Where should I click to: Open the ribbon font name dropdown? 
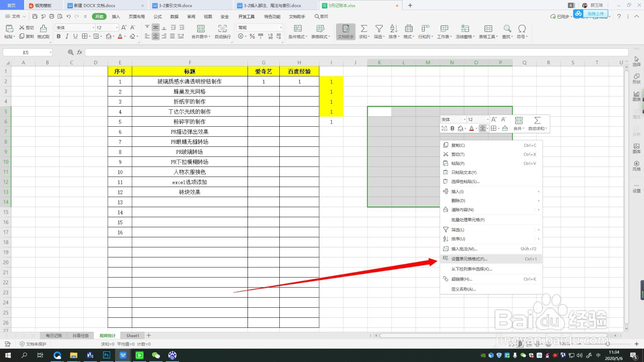(93, 28)
